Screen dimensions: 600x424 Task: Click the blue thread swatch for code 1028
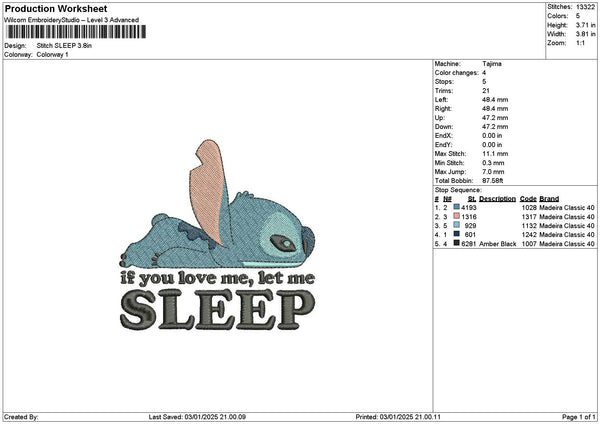coord(456,207)
